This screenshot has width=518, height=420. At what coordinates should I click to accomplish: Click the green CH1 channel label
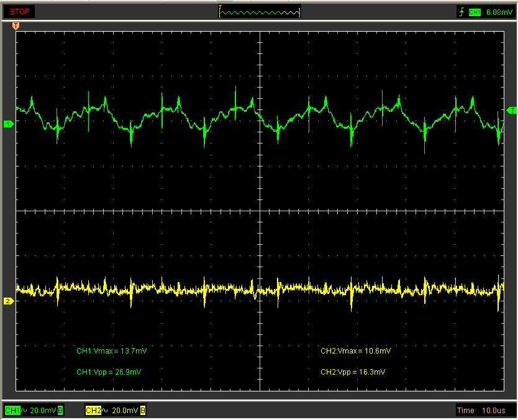coord(12,411)
